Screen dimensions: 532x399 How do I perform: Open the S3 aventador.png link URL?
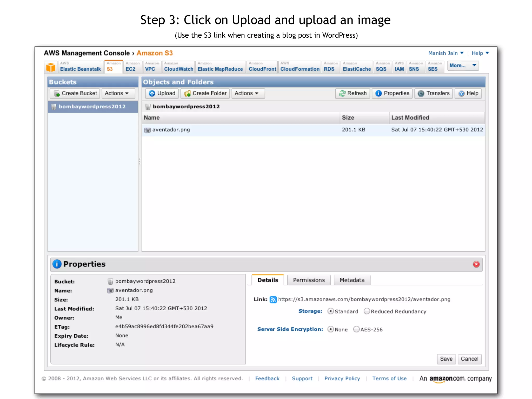(x=364, y=300)
